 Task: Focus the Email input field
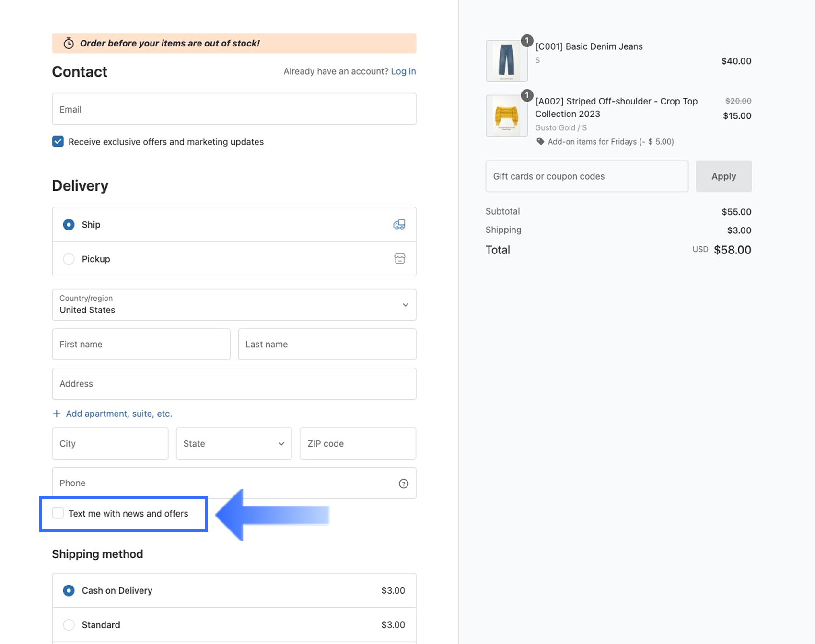click(234, 109)
